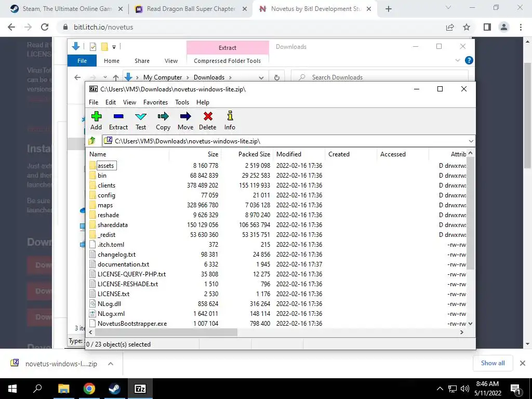Select the bin folder icon
Screen dimensions: 532x399
pyautogui.click(x=92, y=176)
